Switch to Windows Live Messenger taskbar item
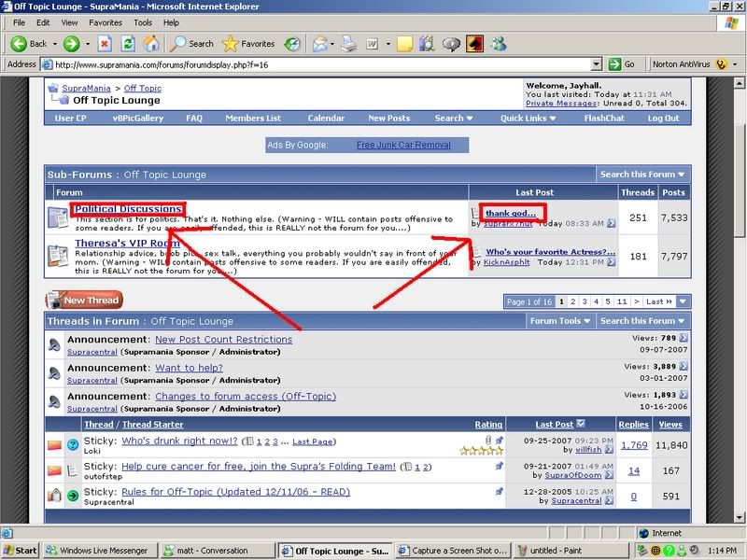Image resolution: width=747 pixels, height=560 pixels. coord(99,551)
